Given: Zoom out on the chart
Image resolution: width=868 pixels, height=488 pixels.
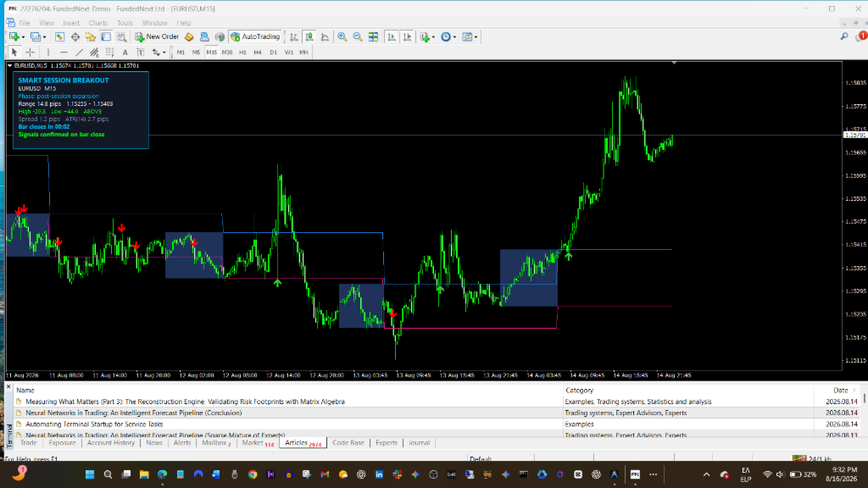Looking at the screenshot, I should click(358, 37).
